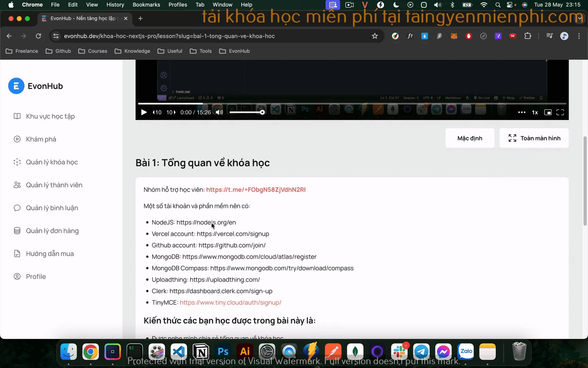Open the TinyMCE signup link
The width and height of the screenshot is (588, 368).
pyautogui.click(x=230, y=302)
